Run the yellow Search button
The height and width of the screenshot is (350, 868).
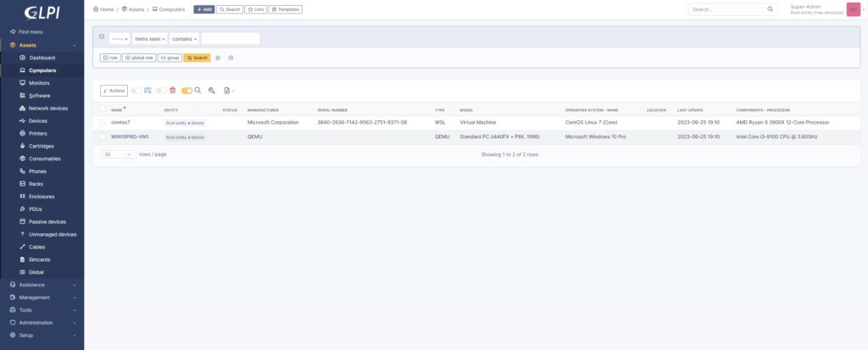pyautogui.click(x=197, y=58)
